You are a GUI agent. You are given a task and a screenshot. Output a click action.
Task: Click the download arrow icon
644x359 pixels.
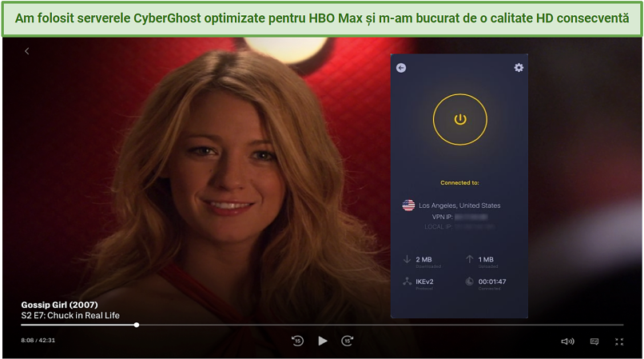[407, 259]
